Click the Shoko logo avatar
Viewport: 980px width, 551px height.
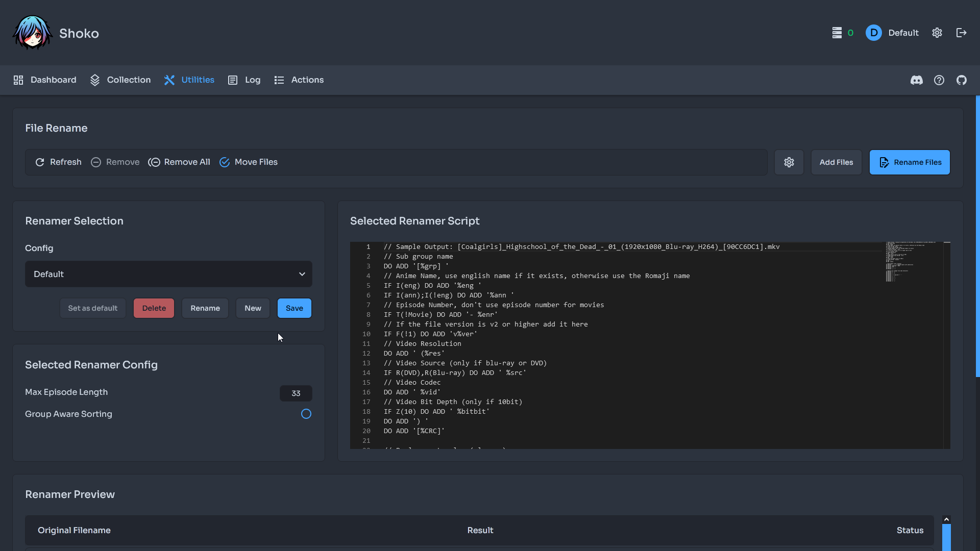coord(32,33)
